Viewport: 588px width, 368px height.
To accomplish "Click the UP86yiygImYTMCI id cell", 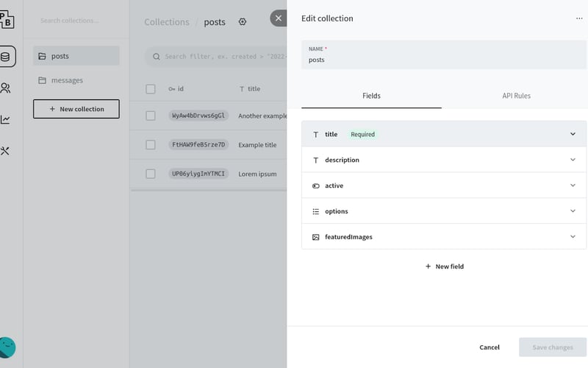I will 198,174.
